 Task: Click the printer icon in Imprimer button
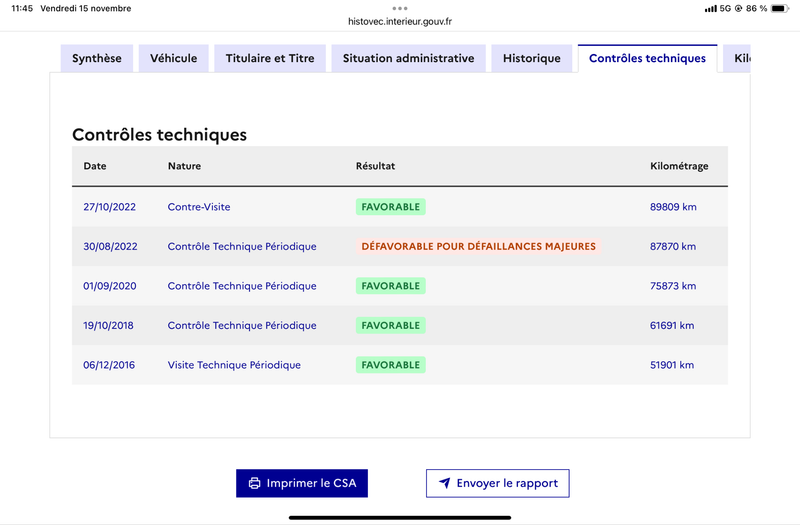click(254, 483)
